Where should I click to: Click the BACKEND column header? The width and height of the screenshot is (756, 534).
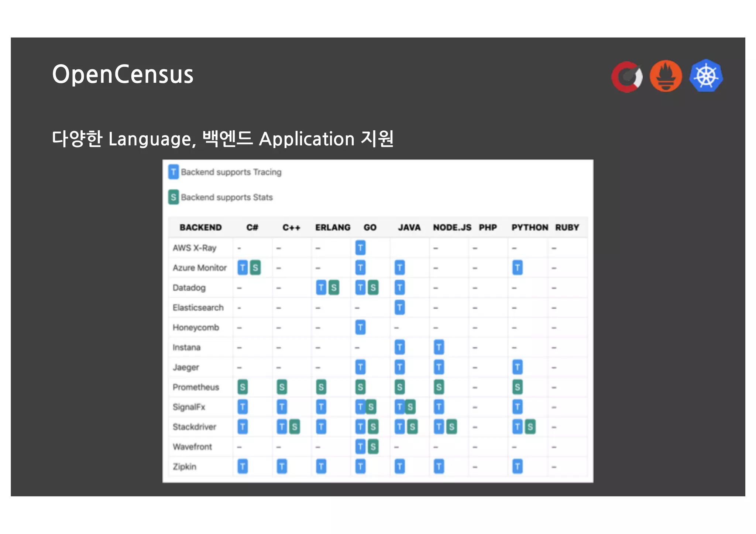pyautogui.click(x=200, y=227)
